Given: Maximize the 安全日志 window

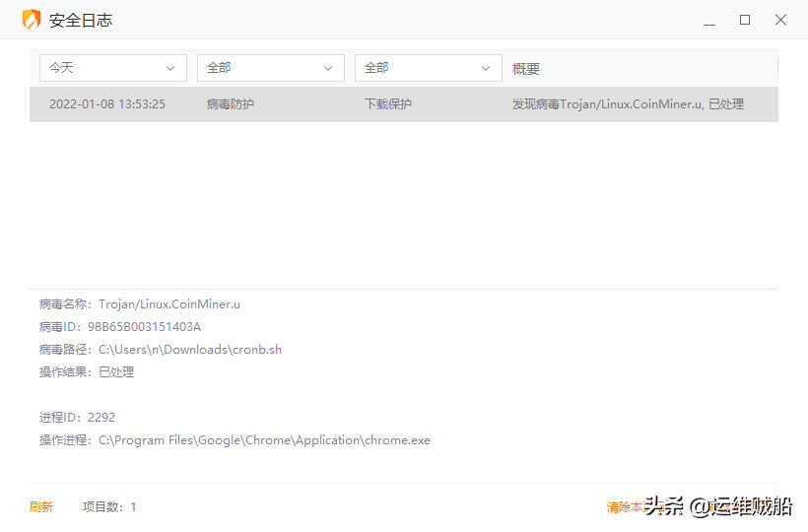Looking at the screenshot, I should [745, 20].
